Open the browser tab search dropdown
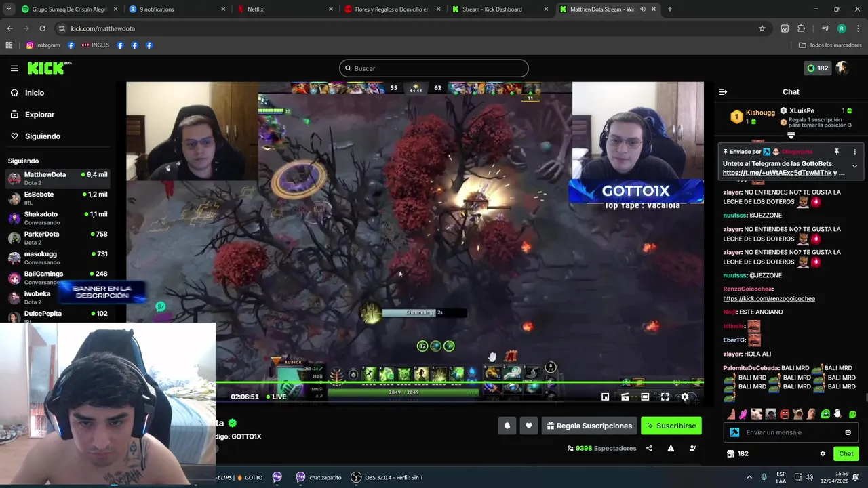The height and width of the screenshot is (488, 868). pyautogui.click(x=8, y=9)
